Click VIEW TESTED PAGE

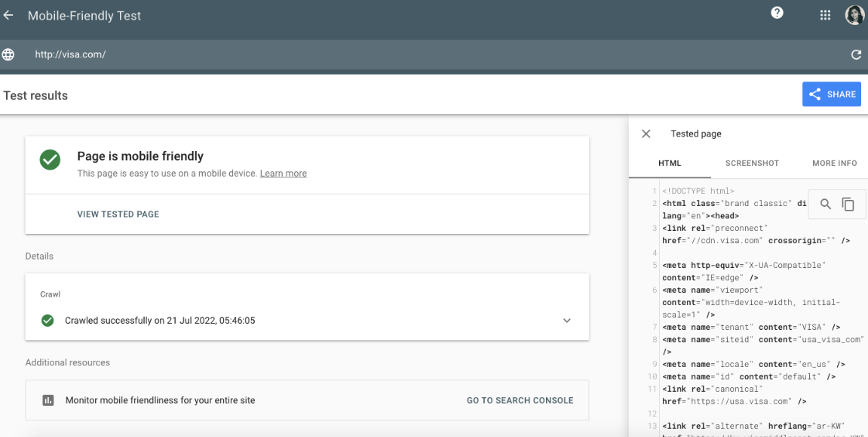click(x=118, y=214)
